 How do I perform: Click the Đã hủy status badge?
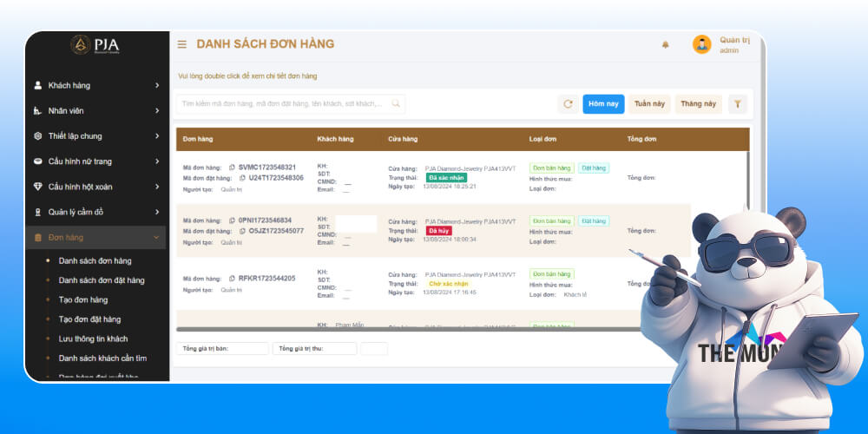439,231
